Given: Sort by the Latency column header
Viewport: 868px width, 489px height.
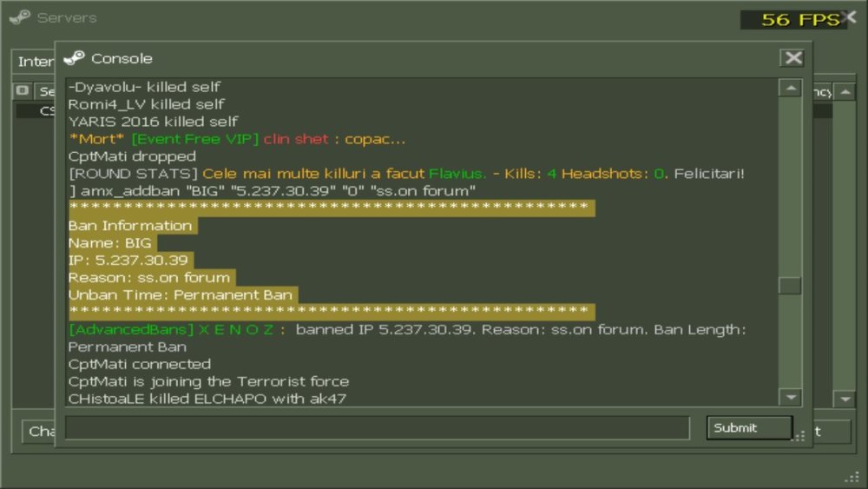Looking at the screenshot, I should 823,92.
